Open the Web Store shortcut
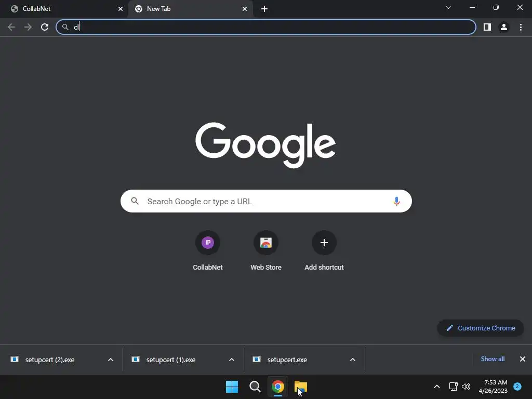This screenshot has width=532, height=399. coord(266,251)
